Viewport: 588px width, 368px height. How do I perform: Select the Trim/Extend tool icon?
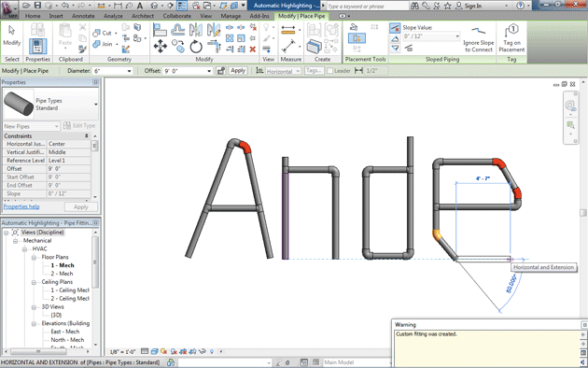[214, 47]
